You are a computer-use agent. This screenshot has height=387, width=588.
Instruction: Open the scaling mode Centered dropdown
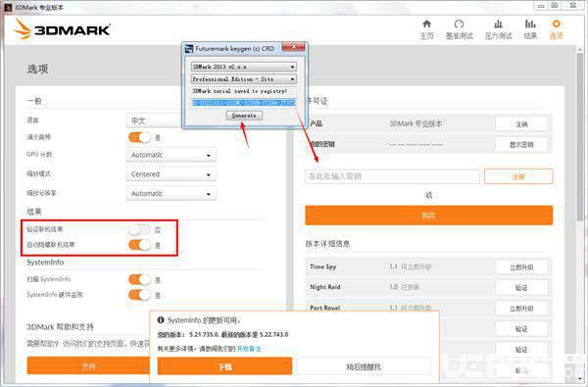pos(171,174)
